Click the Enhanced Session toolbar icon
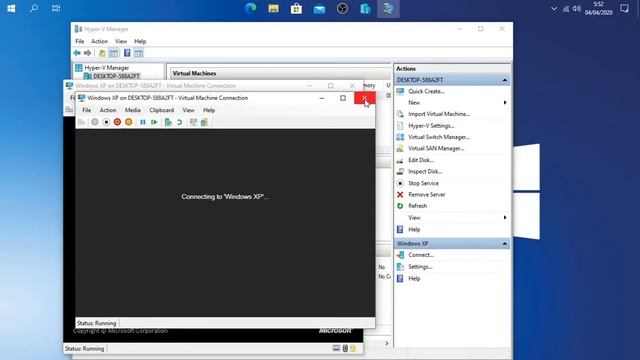Screen dimensions: 640x360 tap(193, 122)
